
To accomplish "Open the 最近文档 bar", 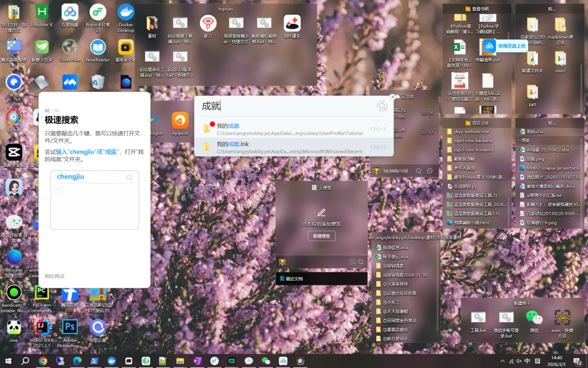I will (321, 279).
